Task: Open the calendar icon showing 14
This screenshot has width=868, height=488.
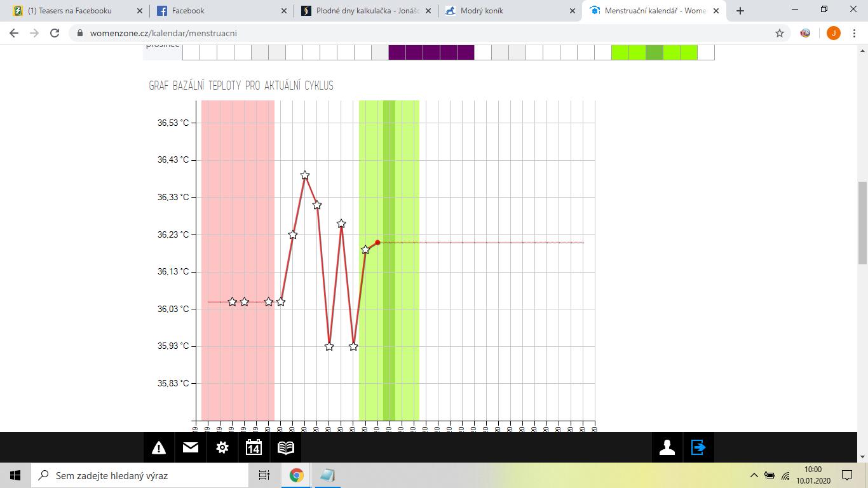Action: tap(254, 448)
